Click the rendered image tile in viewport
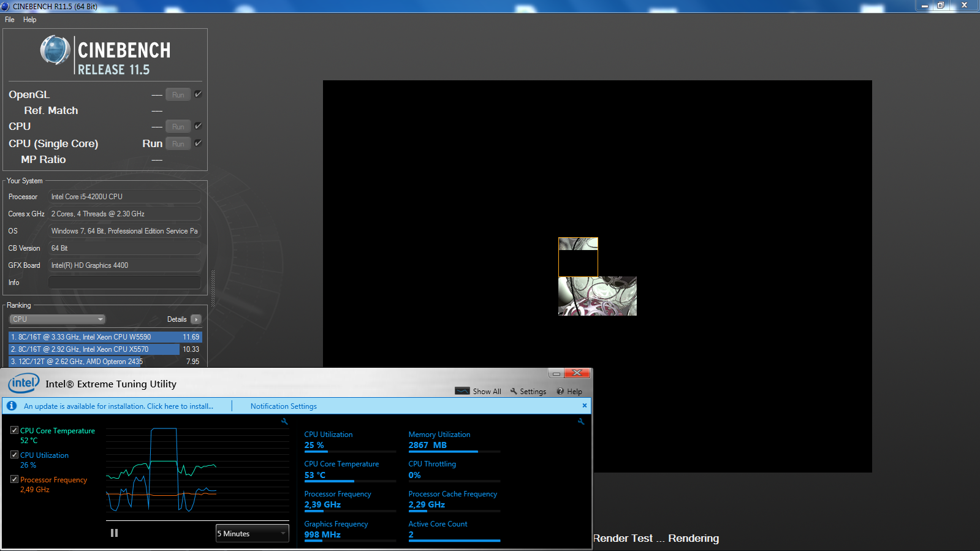 coord(598,296)
